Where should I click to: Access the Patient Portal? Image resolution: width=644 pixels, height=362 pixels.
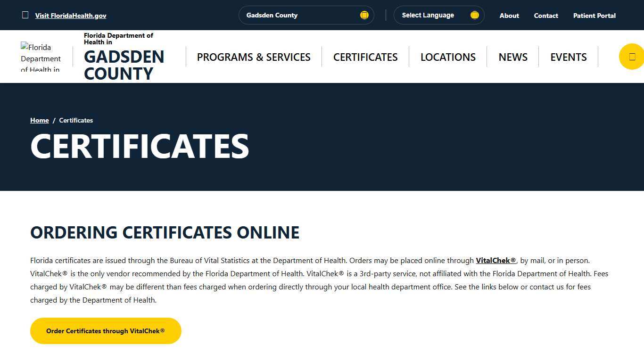(x=594, y=16)
